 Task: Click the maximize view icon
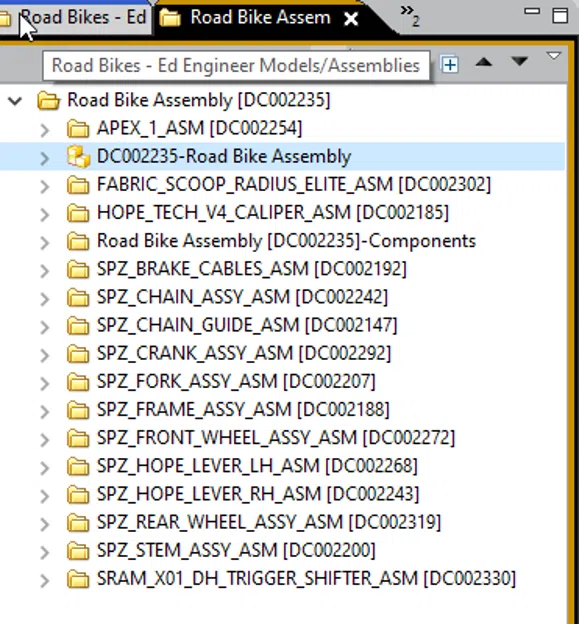(x=560, y=16)
